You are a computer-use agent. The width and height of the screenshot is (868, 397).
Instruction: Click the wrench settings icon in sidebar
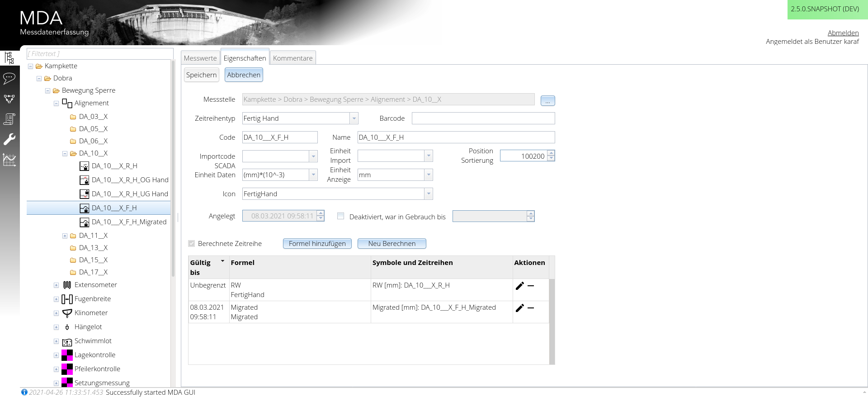pos(9,139)
